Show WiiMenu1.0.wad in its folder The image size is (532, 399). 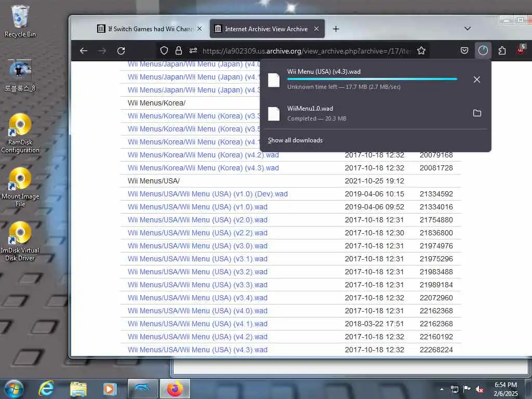click(x=477, y=113)
